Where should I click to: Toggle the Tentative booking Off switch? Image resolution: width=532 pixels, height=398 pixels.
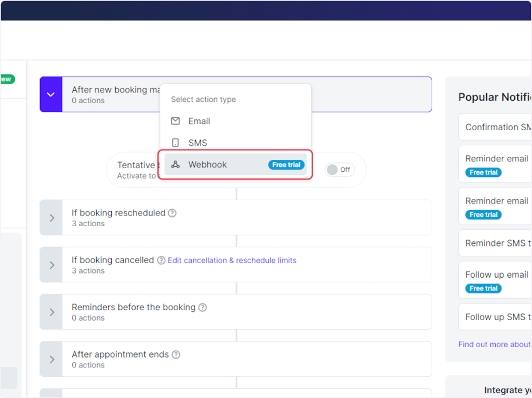(339, 169)
